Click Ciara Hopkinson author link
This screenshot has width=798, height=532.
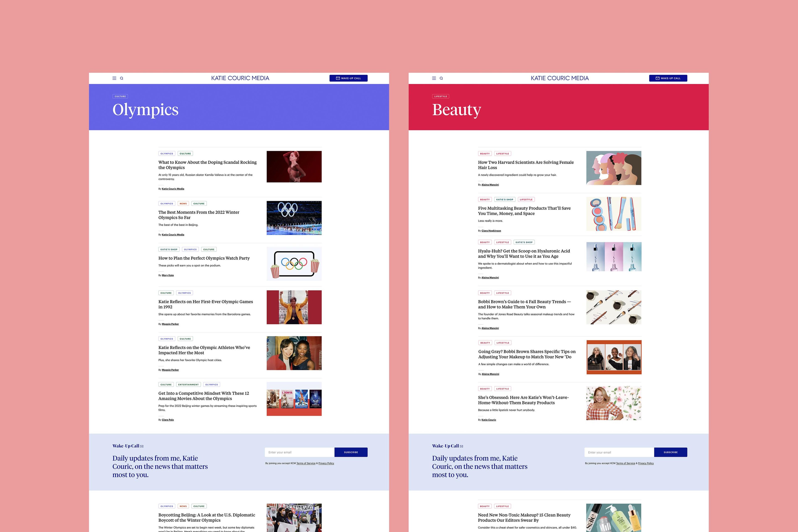(x=491, y=231)
